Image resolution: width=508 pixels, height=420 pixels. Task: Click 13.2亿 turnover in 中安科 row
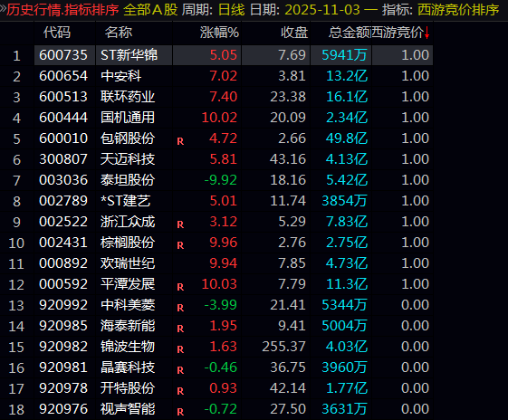(347, 76)
